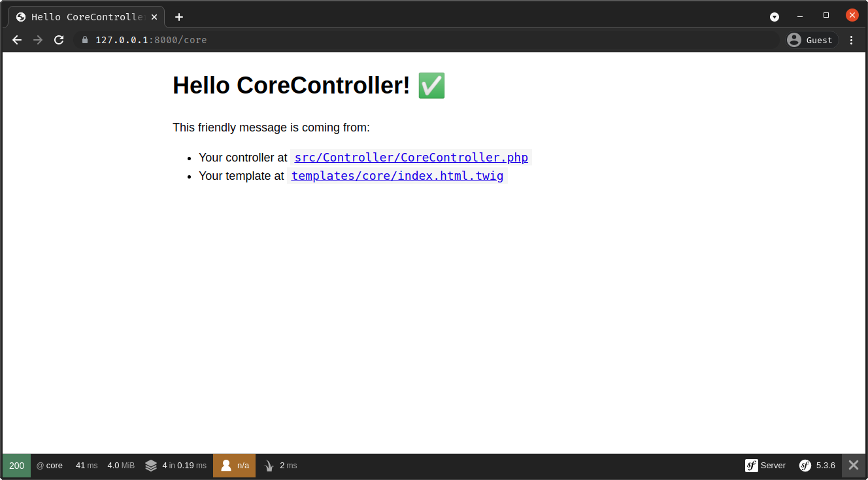Screen dimensions: 868x480
Task: Click the @ core route item
Action: (x=50, y=466)
